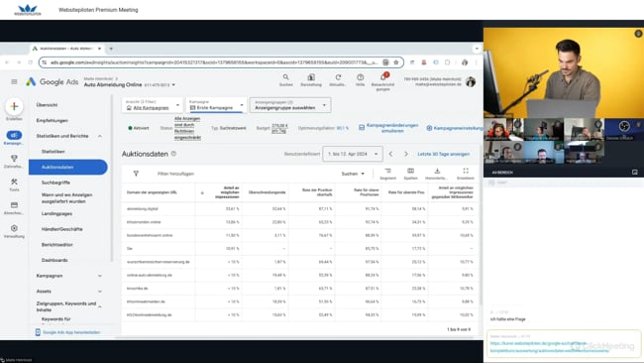Viewport: 644px width, 363px height.
Task: Bookmark the page with the star icon
Action: click(396, 62)
